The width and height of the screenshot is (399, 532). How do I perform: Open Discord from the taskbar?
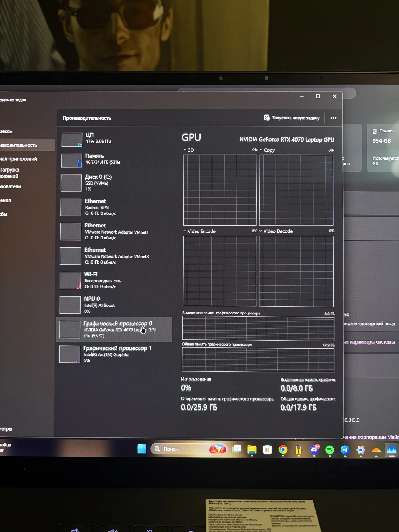pos(314,449)
